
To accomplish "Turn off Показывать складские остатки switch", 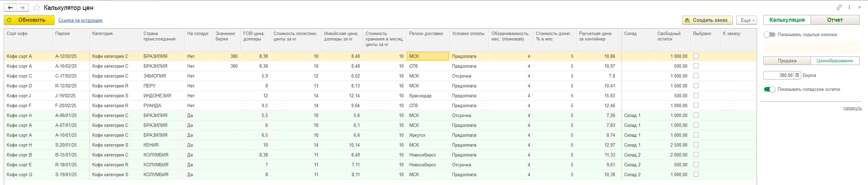I will [x=770, y=89].
